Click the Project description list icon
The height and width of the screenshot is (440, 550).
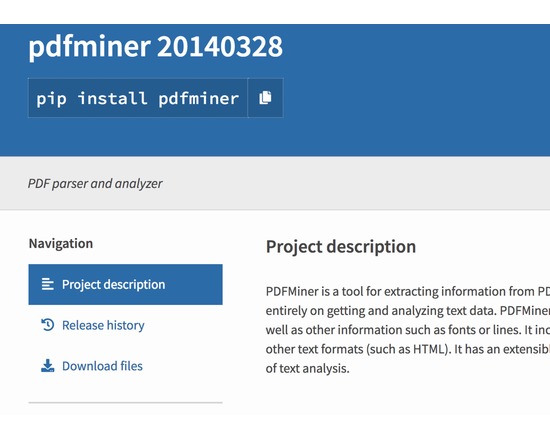[x=47, y=284]
